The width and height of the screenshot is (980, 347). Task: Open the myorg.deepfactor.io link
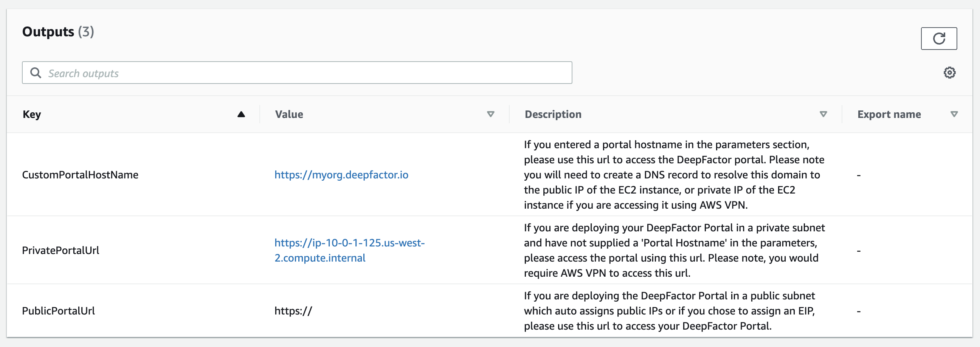click(x=341, y=175)
